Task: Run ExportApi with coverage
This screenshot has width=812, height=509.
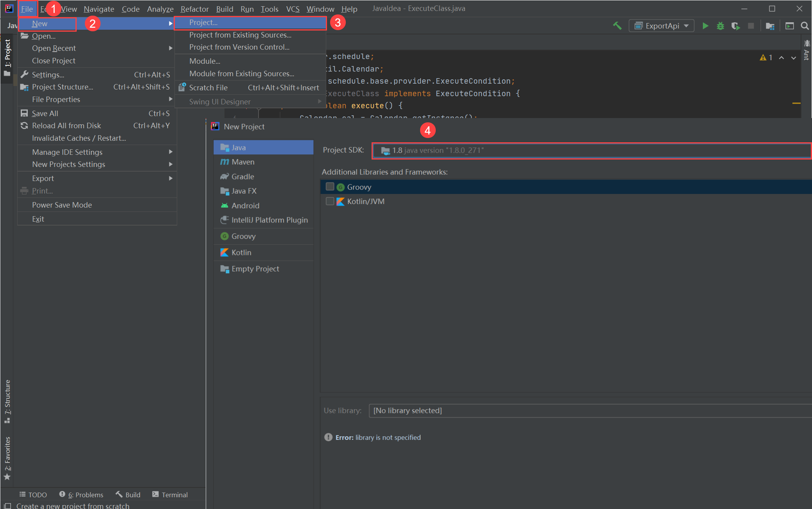Action: click(x=736, y=25)
